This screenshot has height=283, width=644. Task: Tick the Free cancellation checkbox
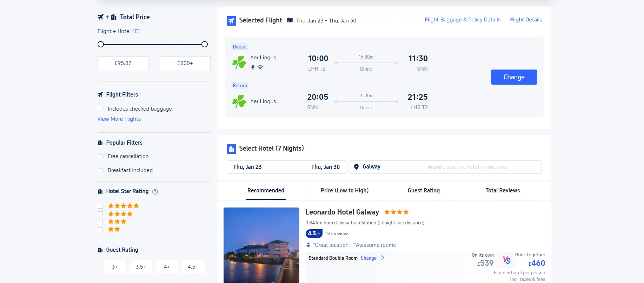tap(100, 156)
